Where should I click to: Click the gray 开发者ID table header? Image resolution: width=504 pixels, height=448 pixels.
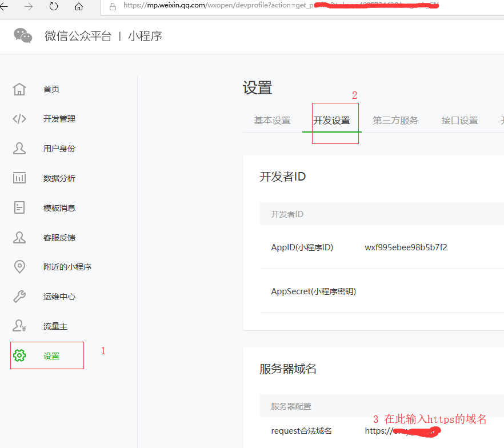coord(287,214)
